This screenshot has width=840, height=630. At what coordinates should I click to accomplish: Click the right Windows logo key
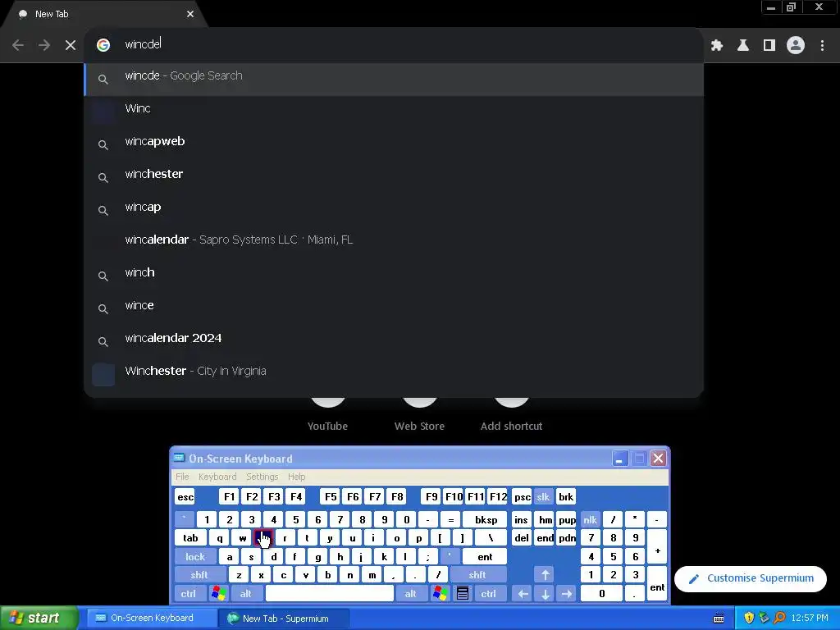coord(441,594)
